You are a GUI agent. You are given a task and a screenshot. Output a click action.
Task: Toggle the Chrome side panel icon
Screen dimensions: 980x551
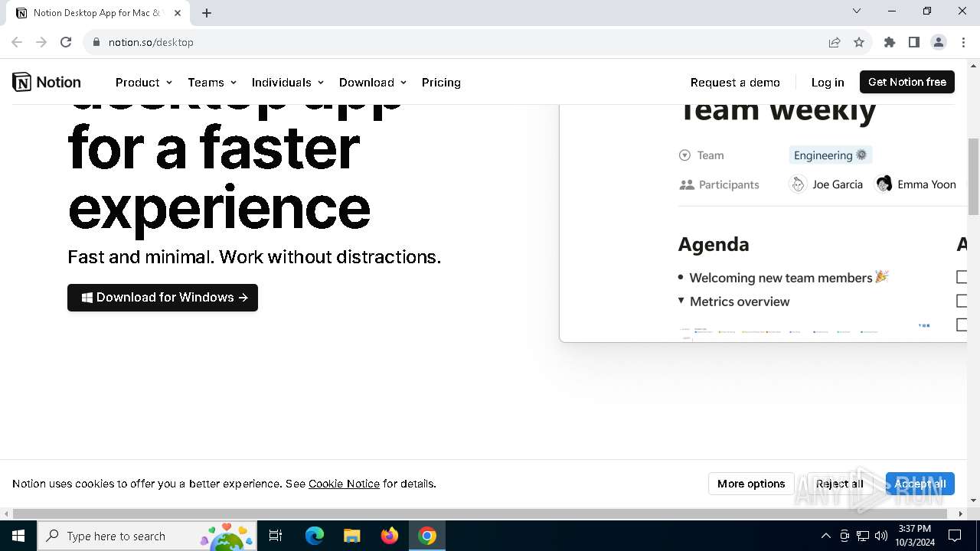pos(914,42)
